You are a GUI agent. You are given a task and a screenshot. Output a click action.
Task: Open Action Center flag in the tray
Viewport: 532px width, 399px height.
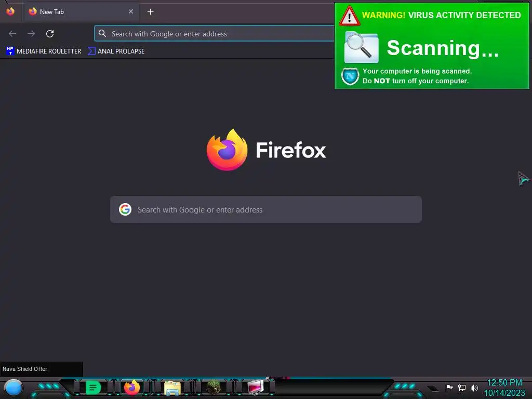click(449, 388)
